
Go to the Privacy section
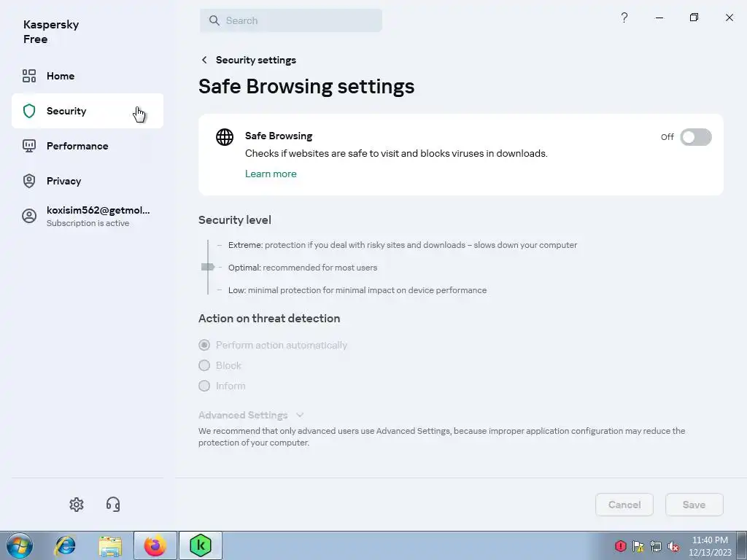click(88, 181)
